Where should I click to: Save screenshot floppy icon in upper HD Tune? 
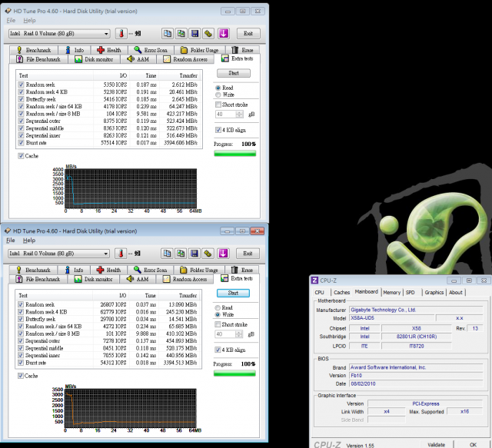click(x=194, y=34)
